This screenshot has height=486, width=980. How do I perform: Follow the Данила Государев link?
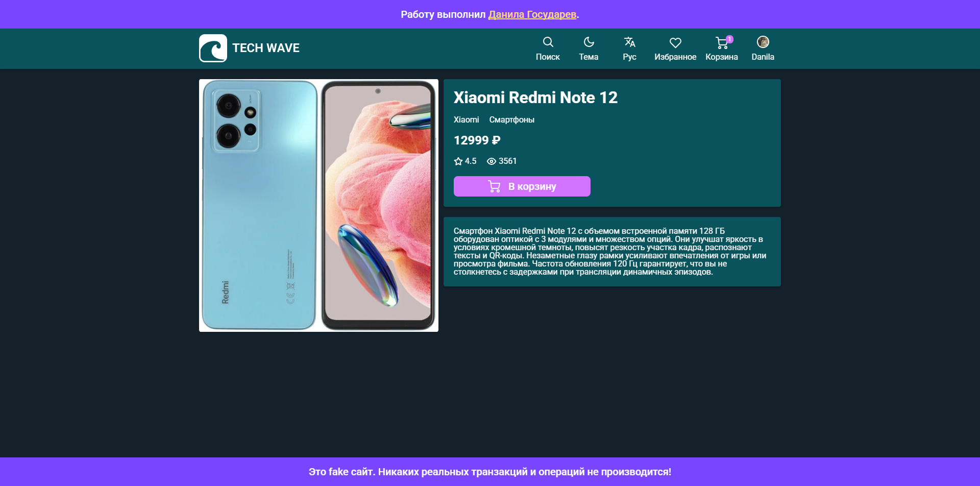(532, 14)
